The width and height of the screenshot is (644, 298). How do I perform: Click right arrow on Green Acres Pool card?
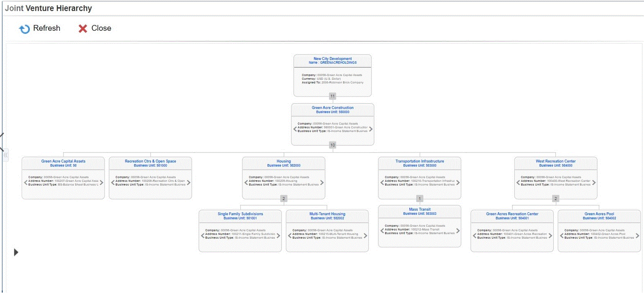(x=637, y=236)
